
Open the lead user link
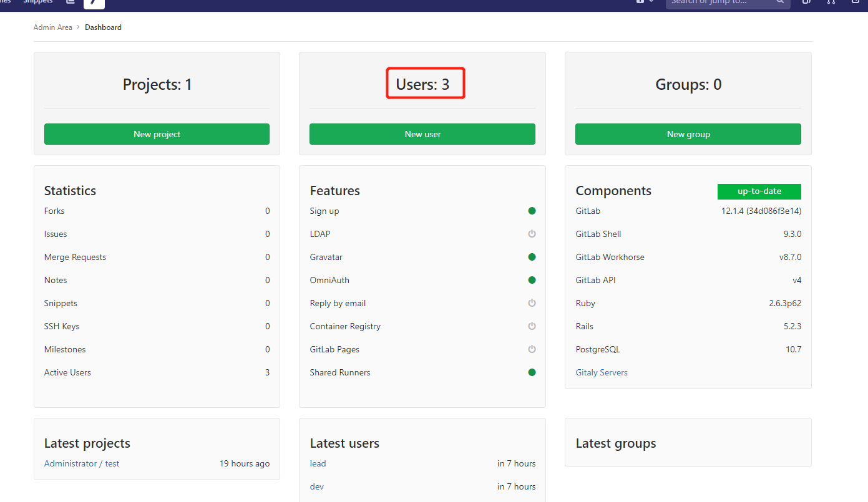[x=318, y=463]
